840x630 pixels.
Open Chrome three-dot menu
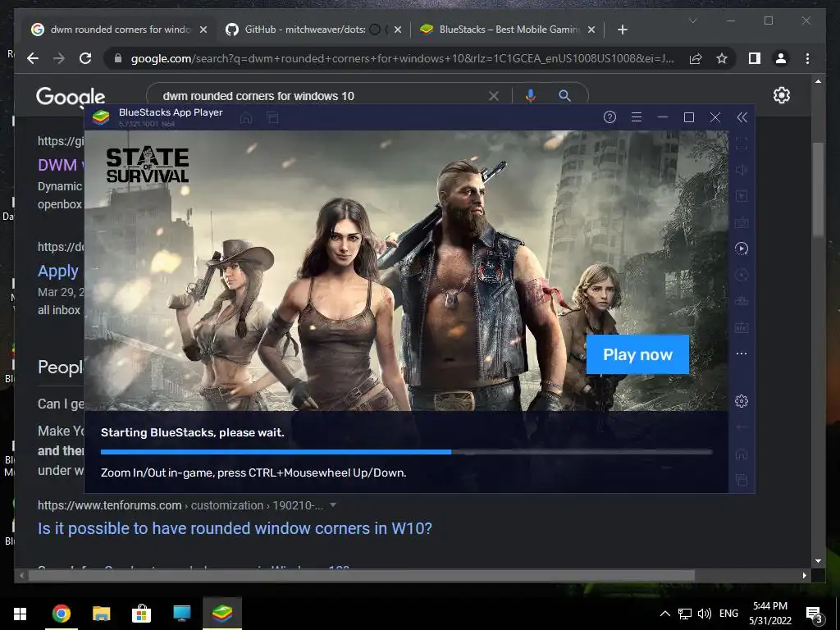[x=807, y=58]
